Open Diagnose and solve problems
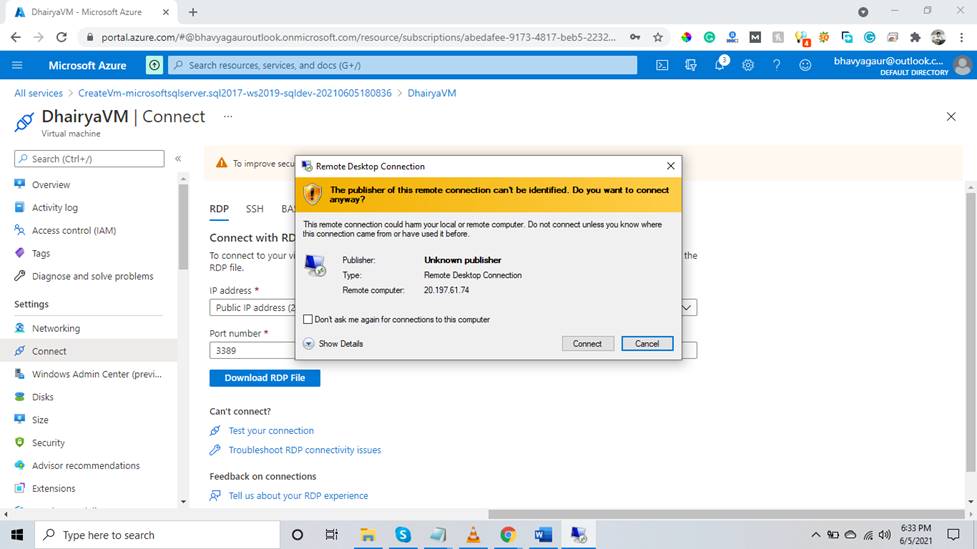Viewport: 977px width, 549px height. [x=92, y=276]
